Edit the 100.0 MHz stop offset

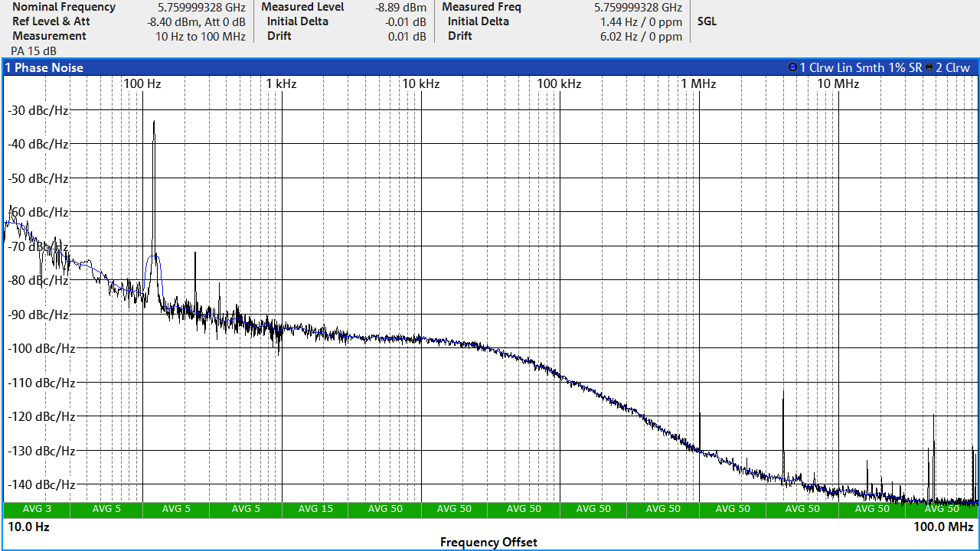click(x=942, y=527)
